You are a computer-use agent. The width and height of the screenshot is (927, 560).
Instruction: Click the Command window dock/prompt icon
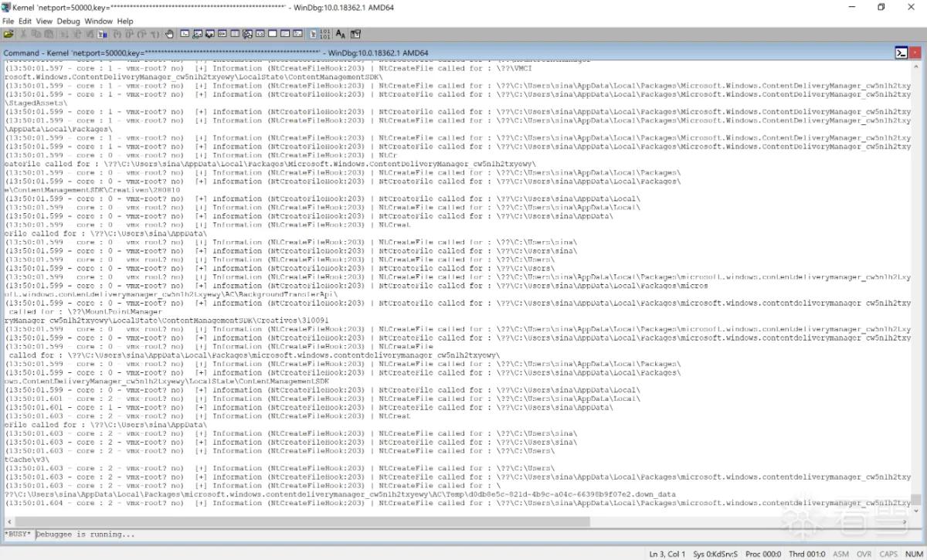point(901,53)
